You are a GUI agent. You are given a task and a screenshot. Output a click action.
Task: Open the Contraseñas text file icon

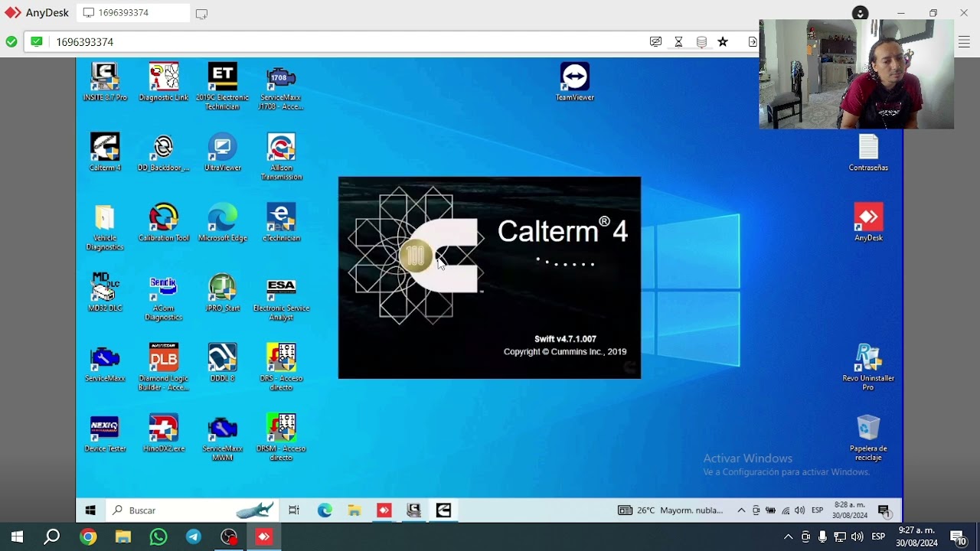[x=868, y=152]
